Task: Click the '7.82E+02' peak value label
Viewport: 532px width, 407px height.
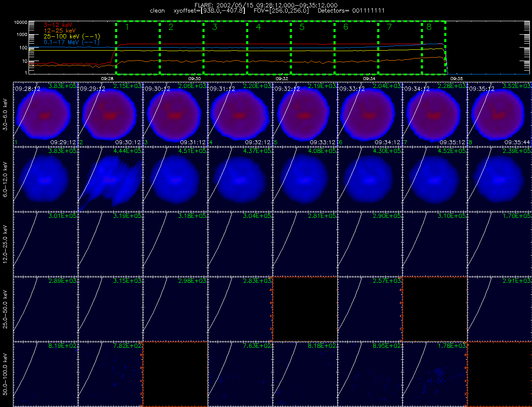Action: pyautogui.click(x=128, y=346)
